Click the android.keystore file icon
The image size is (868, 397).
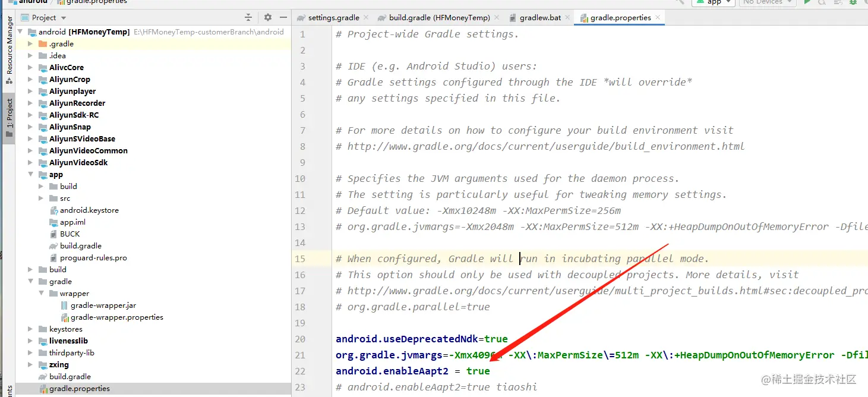click(x=53, y=210)
